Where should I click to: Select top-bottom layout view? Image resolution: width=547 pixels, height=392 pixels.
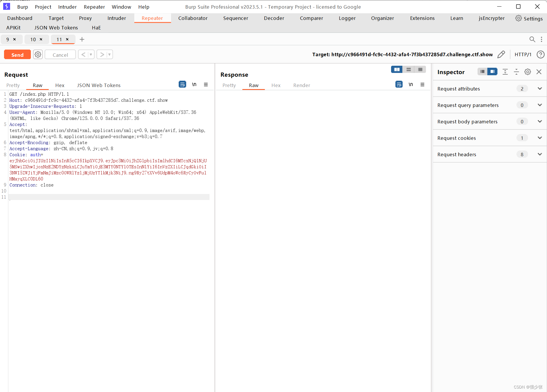408,69
